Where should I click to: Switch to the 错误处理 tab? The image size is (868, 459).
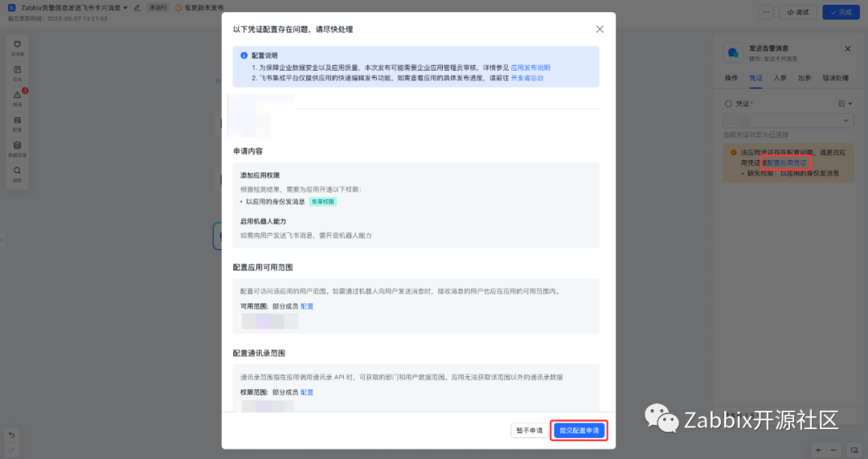point(835,78)
